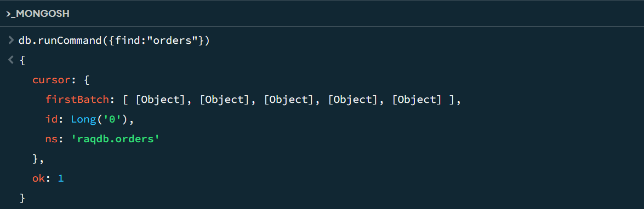Screen dimensions: 644x209
Task: Click the fifth [Object] entry
Action: tap(417, 100)
